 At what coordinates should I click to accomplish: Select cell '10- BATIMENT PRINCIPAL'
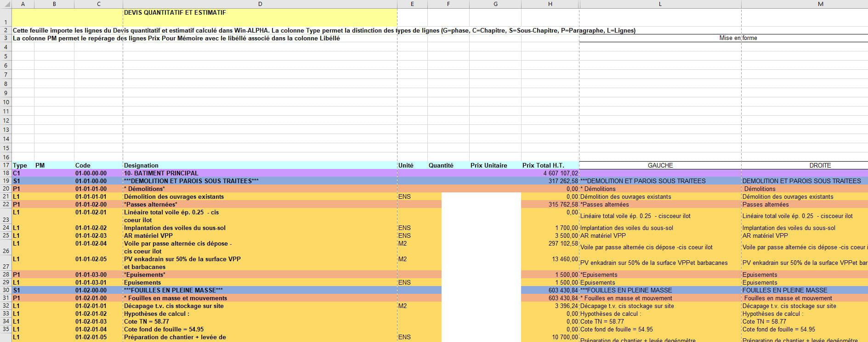[260, 173]
